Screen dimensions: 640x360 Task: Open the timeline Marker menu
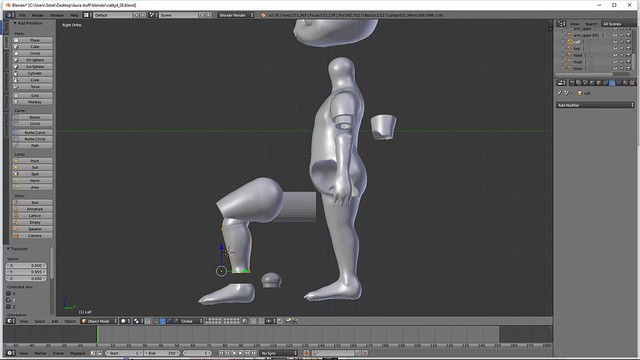click(40, 353)
